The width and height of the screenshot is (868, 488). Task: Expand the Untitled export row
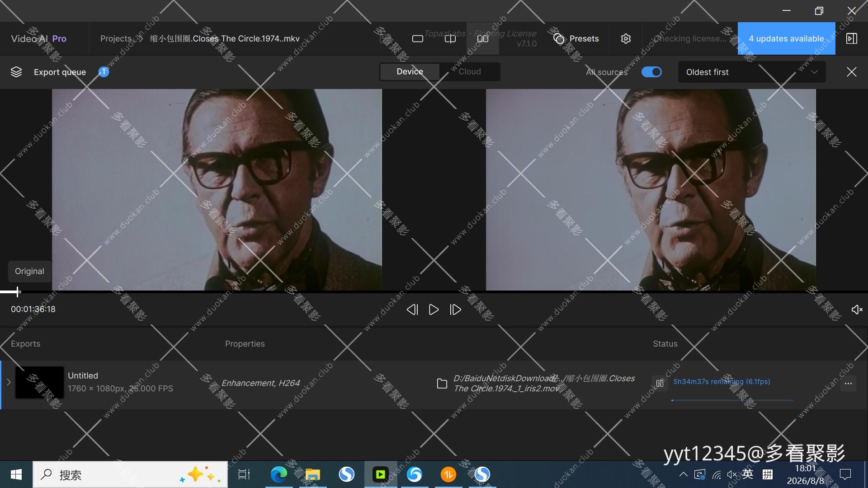click(9, 382)
